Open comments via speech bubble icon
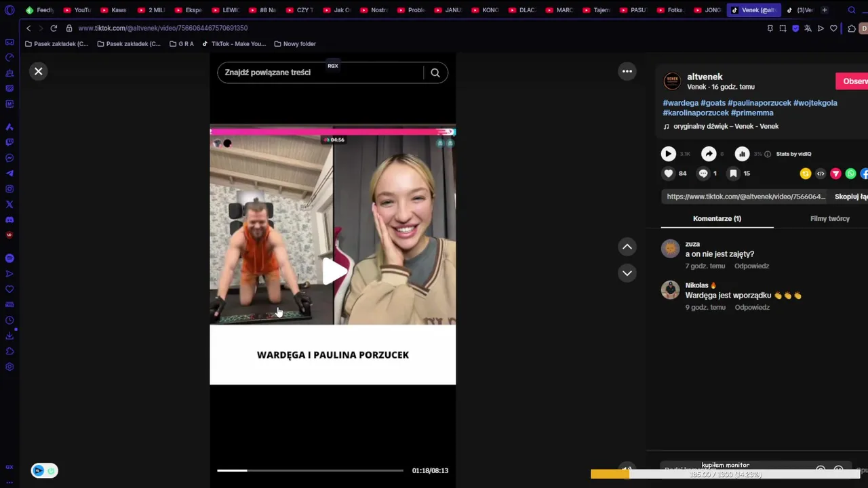 pos(703,174)
